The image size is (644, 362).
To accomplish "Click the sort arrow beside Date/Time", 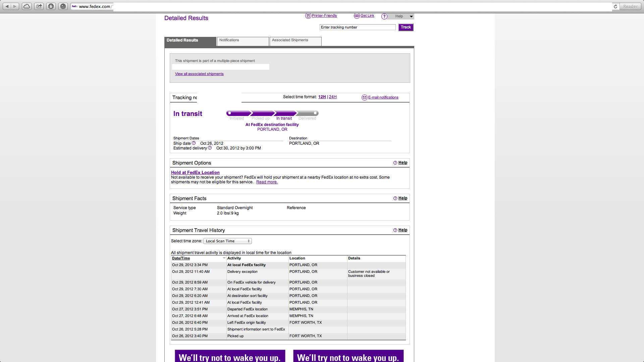I will (x=224, y=258).
